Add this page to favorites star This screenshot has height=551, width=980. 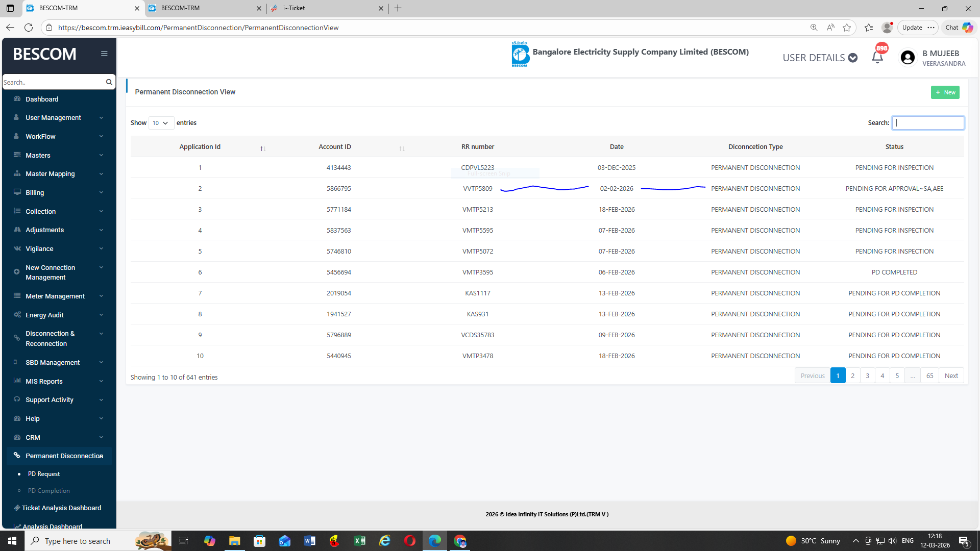click(847, 28)
